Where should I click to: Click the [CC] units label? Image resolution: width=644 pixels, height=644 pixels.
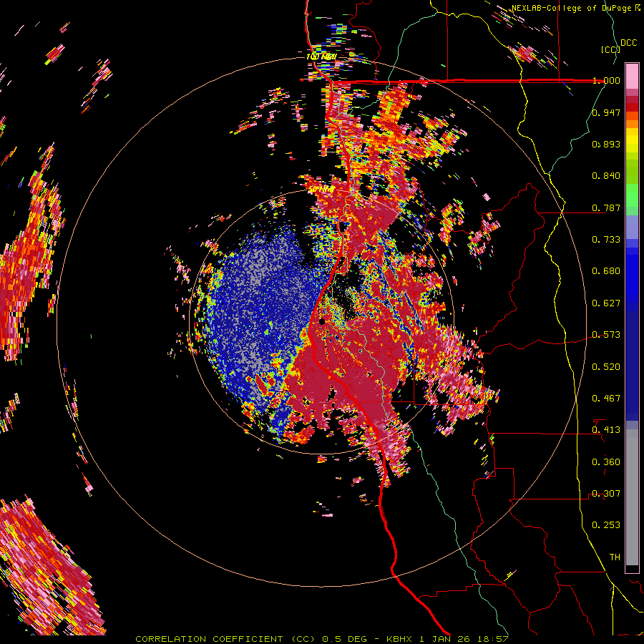point(610,49)
